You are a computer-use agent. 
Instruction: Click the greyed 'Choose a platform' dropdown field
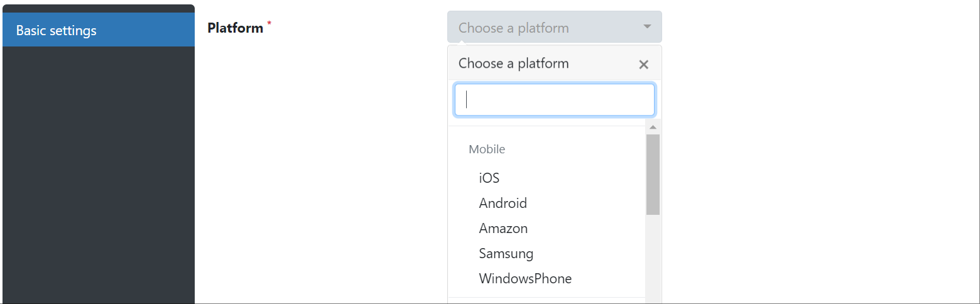540,27
